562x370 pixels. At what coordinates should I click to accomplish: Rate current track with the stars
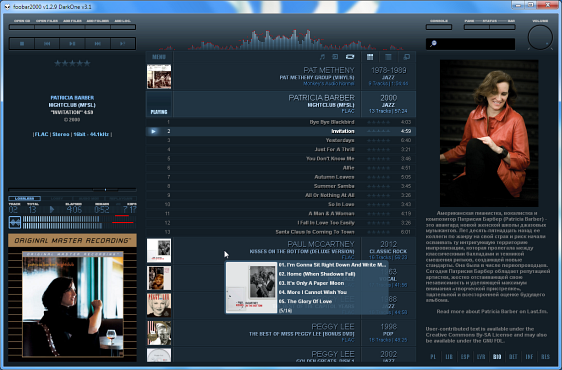point(72,63)
